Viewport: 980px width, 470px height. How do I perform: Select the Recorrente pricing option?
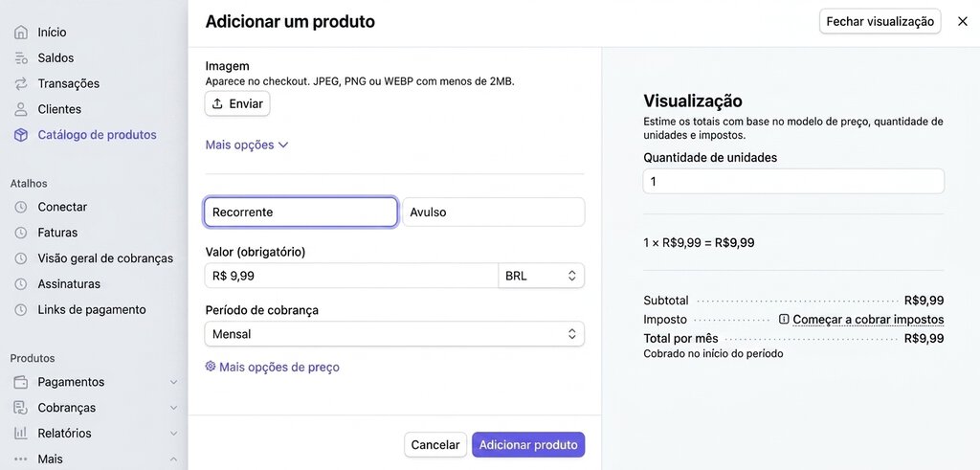(x=301, y=212)
